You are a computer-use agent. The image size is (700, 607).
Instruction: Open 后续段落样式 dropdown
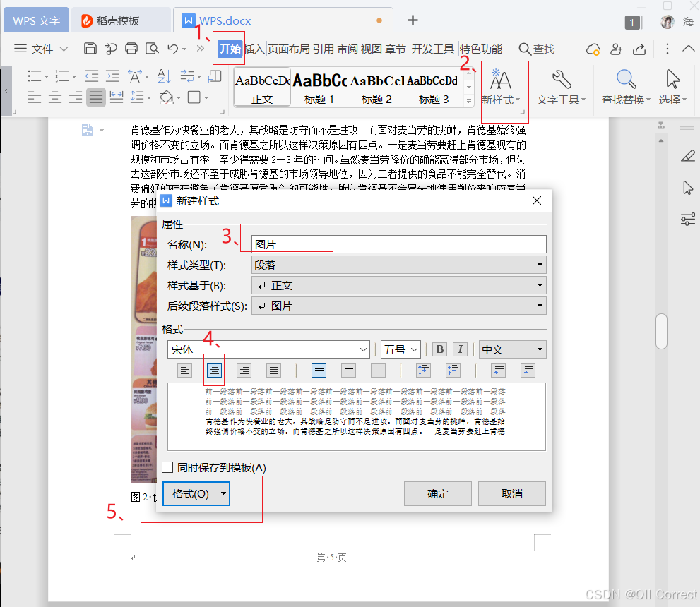click(x=398, y=306)
